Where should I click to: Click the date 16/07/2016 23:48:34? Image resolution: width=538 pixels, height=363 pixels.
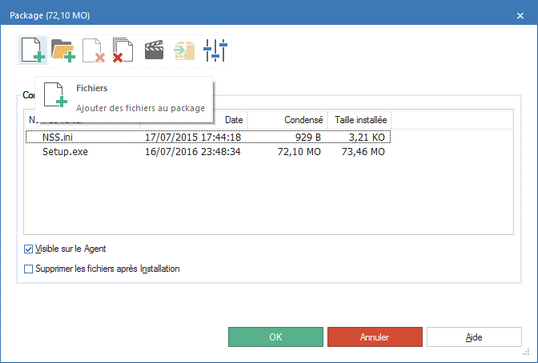pyautogui.click(x=193, y=152)
